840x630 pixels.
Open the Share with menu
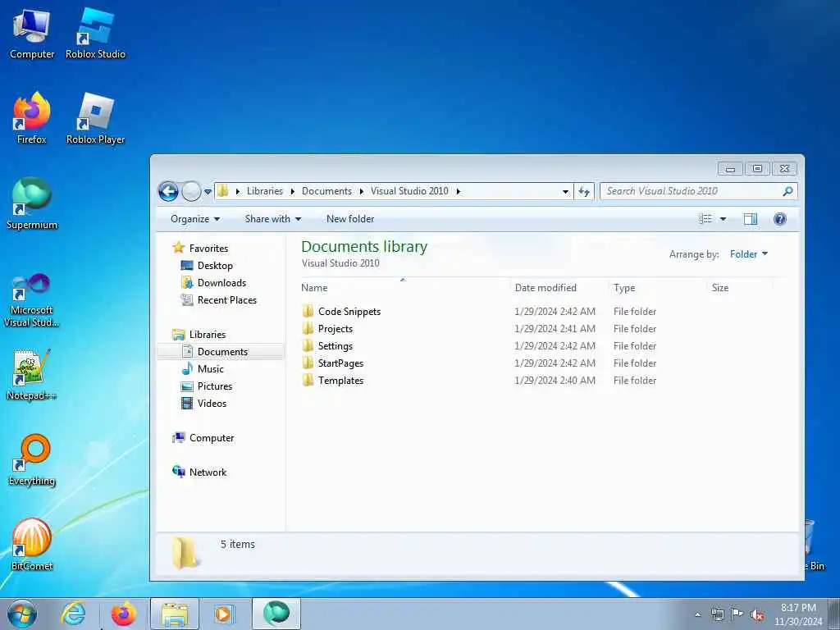[272, 219]
